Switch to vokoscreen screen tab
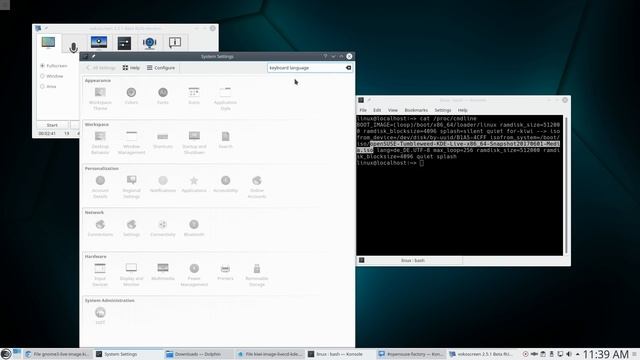This screenshot has height=360, width=640. 48,42
